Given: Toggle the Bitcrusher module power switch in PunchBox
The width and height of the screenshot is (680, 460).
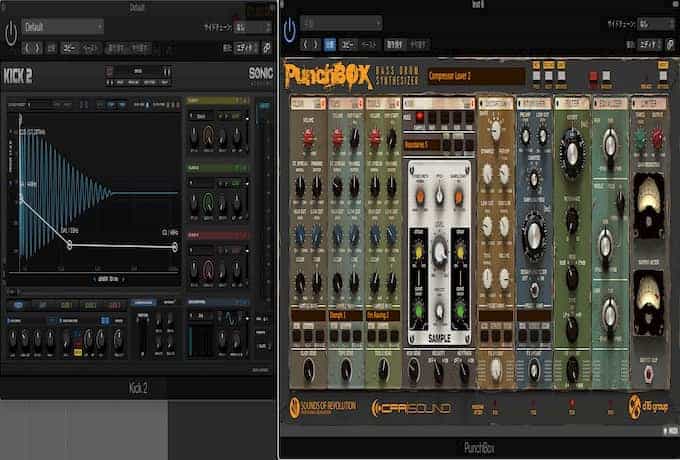Looking at the screenshot, I should pos(520,104).
